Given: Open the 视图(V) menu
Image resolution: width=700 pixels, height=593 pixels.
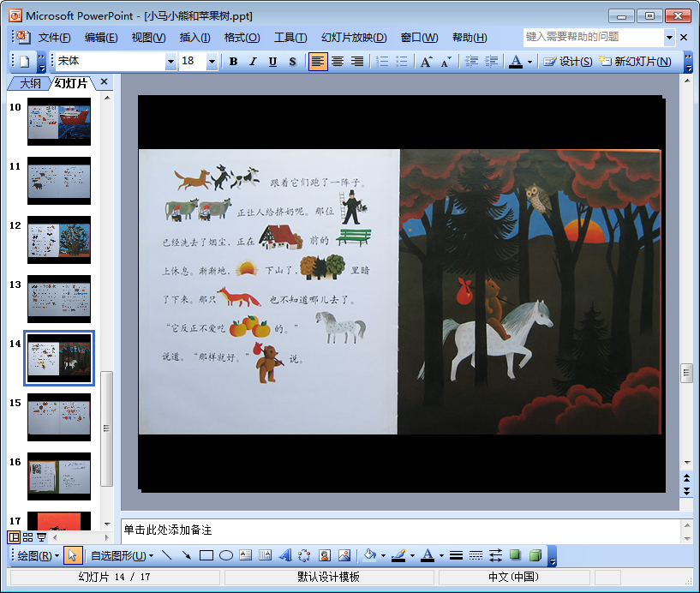Looking at the screenshot, I should 148,38.
